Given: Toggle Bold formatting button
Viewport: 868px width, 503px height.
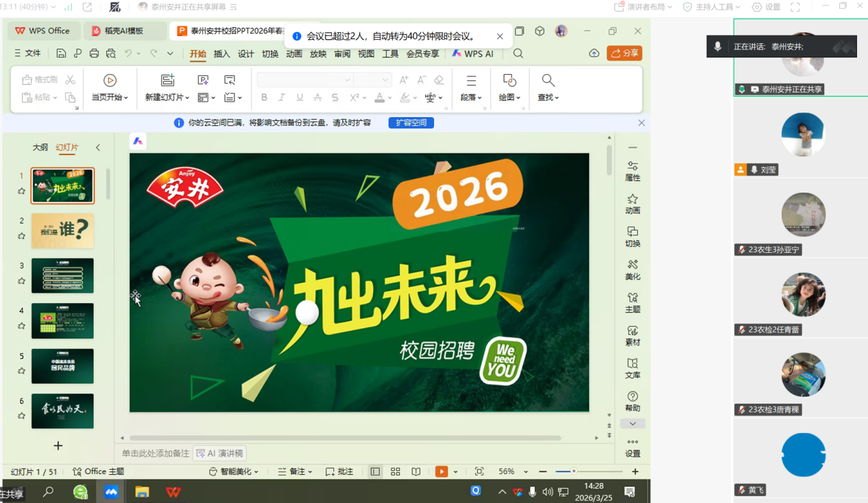Looking at the screenshot, I should 264,98.
